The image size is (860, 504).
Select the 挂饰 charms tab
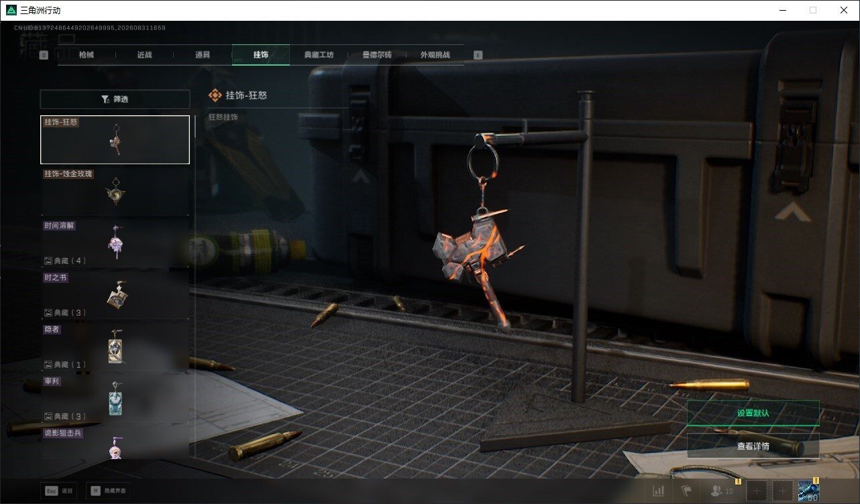(261, 55)
